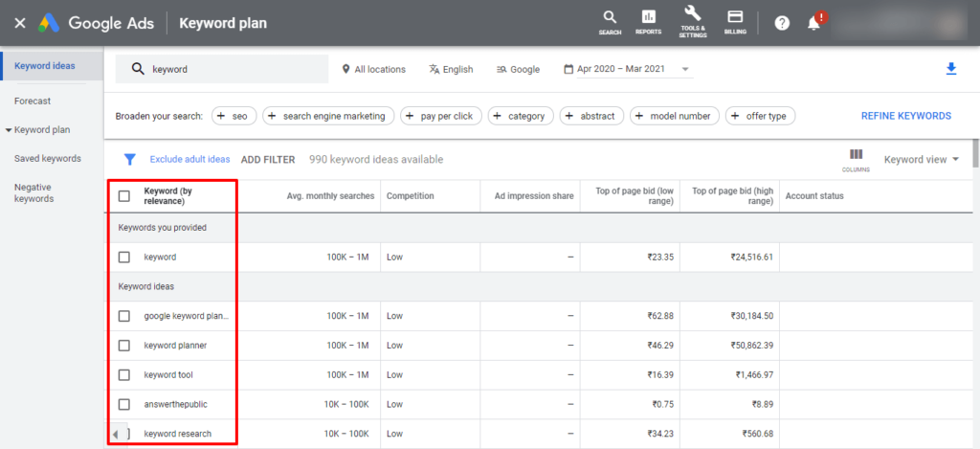Click the ₹0.75 low range bid value
This screenshot has width=980, height=449.
(663, 404)
